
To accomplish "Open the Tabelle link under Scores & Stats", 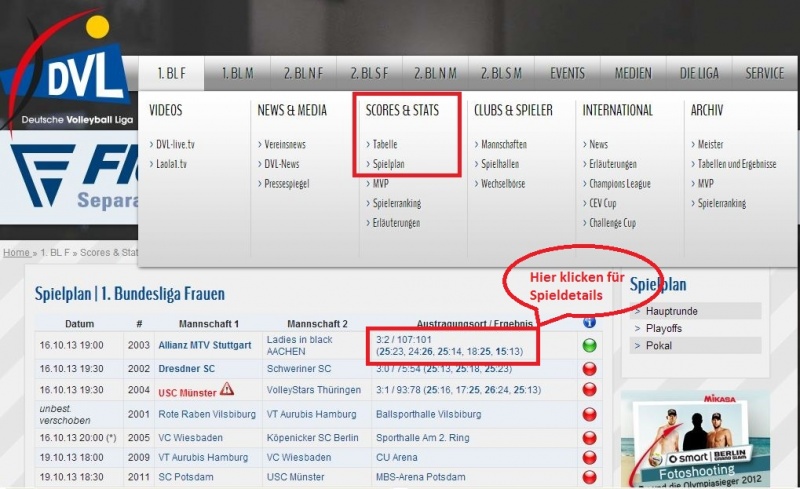I will (x=385, y=144).
